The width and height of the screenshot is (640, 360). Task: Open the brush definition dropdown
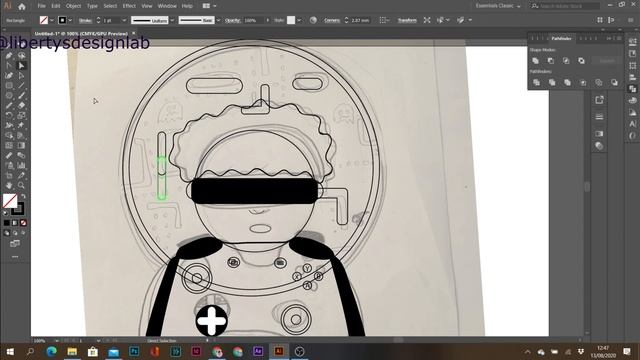(x=218, y=20)
